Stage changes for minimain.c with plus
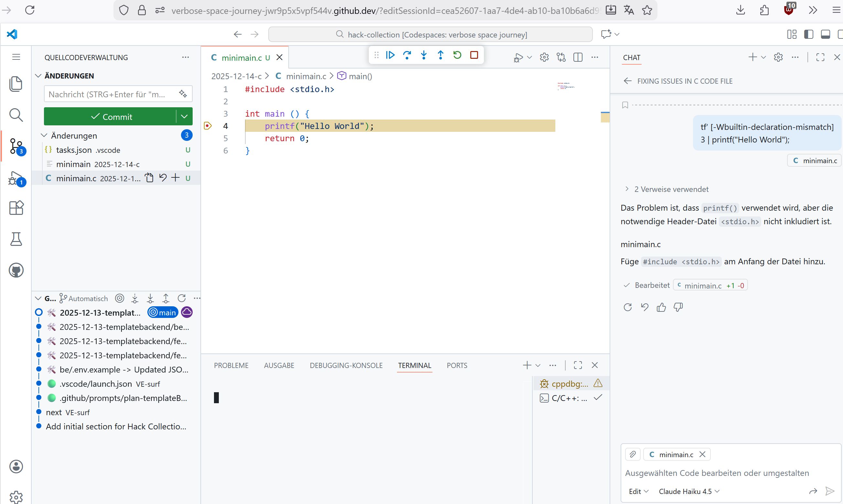Screen dimensions: 843x504 click(175, 178)
